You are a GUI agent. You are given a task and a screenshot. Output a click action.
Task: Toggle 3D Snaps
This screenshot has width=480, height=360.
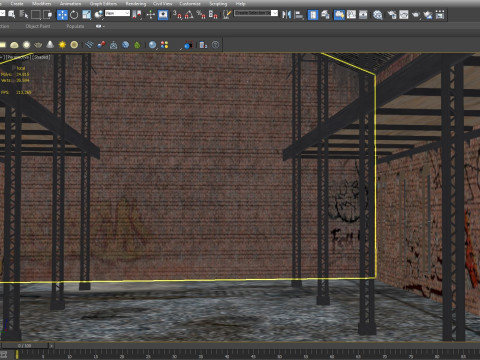(177, 15)
